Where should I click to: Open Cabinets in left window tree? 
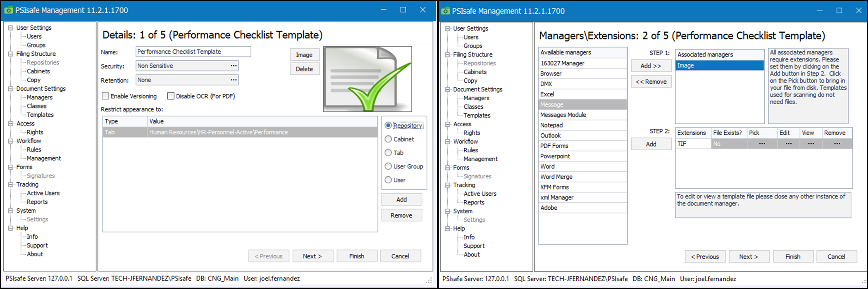[38, 71]
